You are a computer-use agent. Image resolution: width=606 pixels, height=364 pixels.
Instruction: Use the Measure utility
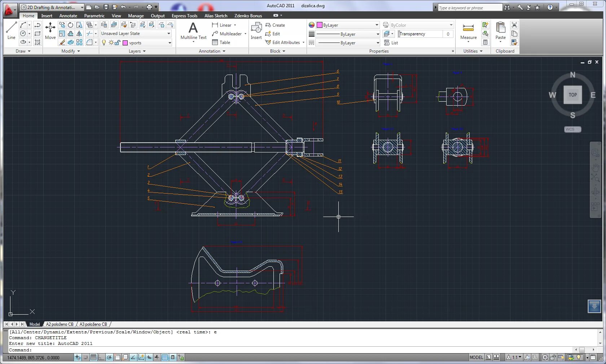pyautogui.click(x=468, y=32)
